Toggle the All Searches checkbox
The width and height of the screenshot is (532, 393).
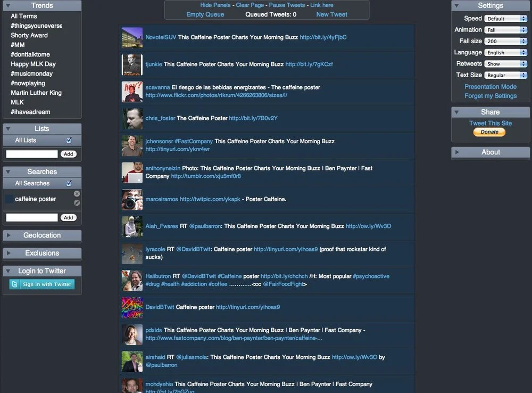69,183
